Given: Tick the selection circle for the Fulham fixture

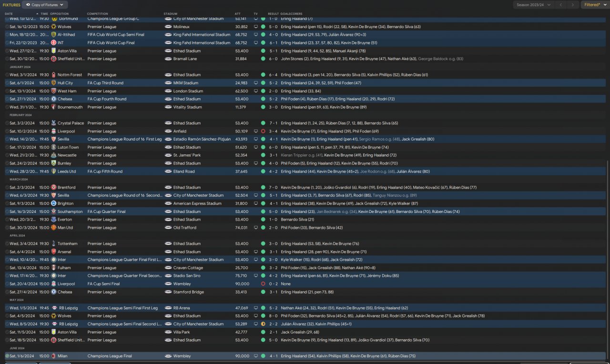Looking at the screenshot, I should tap(7, 268).
